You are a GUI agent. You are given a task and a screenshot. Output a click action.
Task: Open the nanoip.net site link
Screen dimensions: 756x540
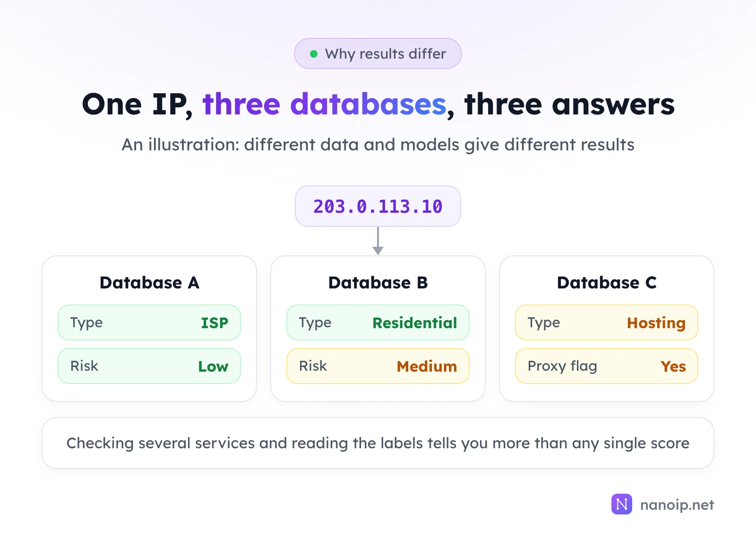[677, 505]
